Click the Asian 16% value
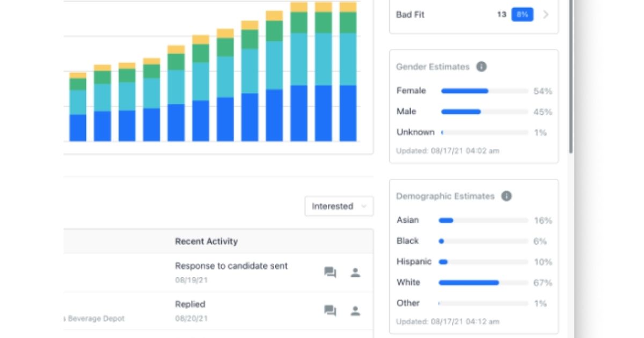 coord(543,221)
